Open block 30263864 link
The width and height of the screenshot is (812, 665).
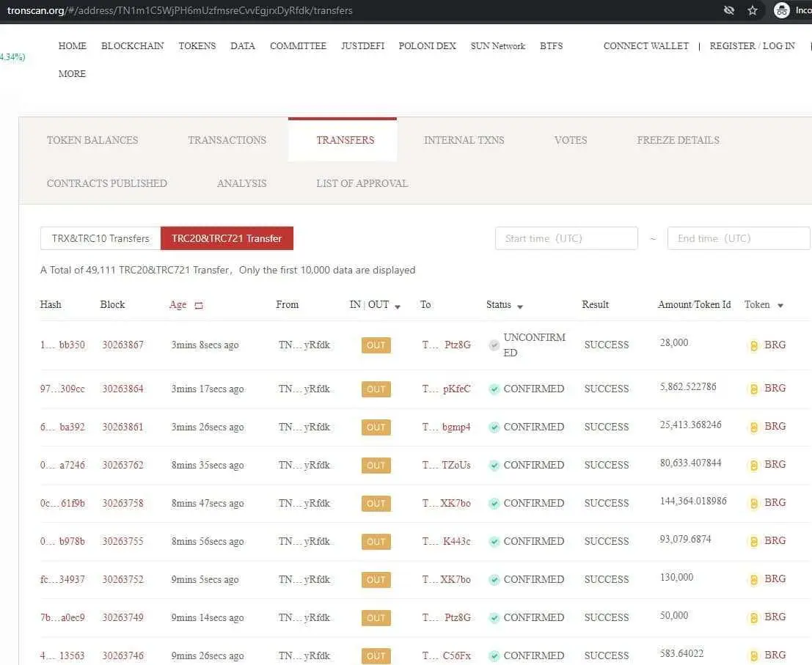pyautogui.click(x=122, y=389)
